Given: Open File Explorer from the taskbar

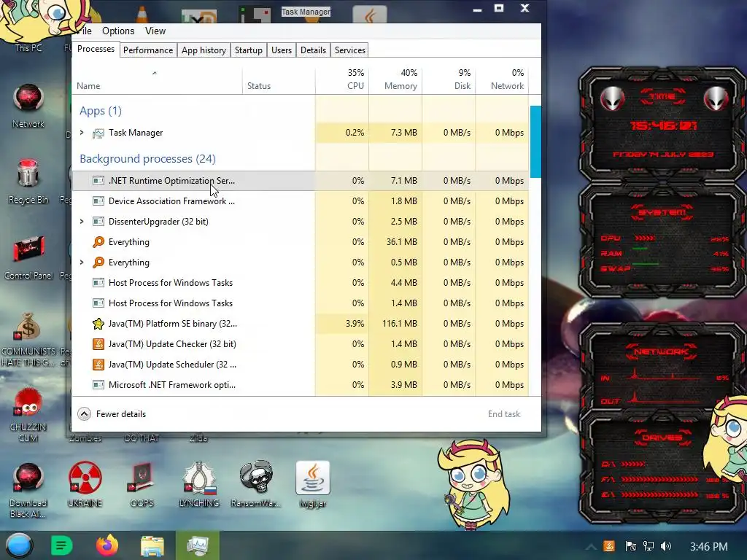Looking at the screenshot, I should pyautogui.click(x=152, y=545).
